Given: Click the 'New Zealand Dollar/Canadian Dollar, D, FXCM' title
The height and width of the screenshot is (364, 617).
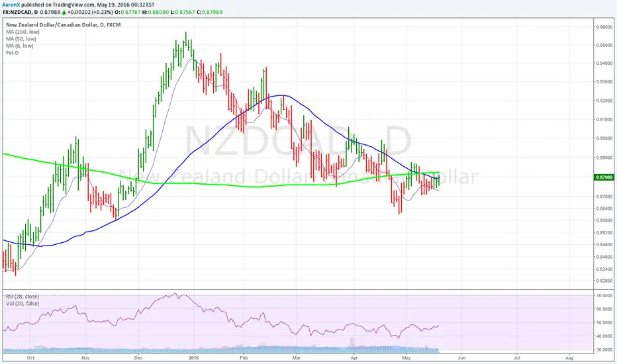Looking at the screenshot, I should [x=64, y=24].
